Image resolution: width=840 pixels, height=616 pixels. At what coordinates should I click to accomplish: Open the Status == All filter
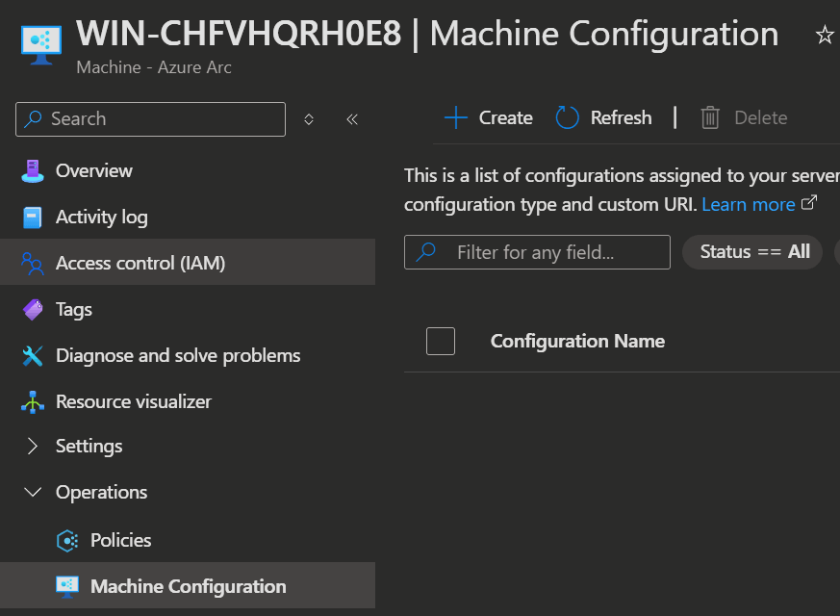tap(752, 252)
